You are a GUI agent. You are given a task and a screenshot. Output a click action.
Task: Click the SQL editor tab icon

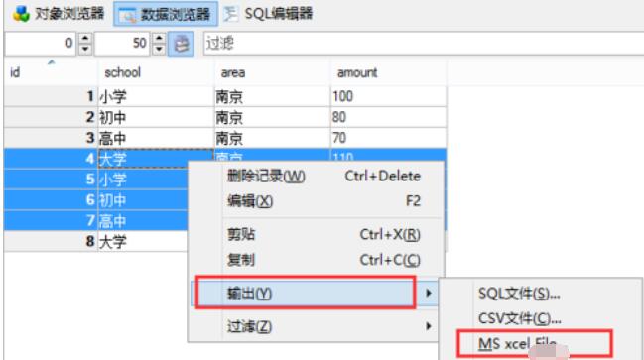click(231, 14)
